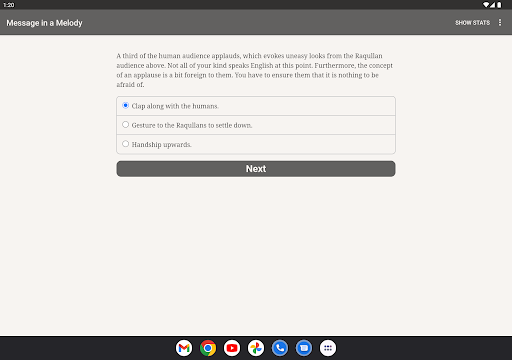This screenshot has height=360, width=512.
Task: Open the Messages app icon
Action: [304, 348]
